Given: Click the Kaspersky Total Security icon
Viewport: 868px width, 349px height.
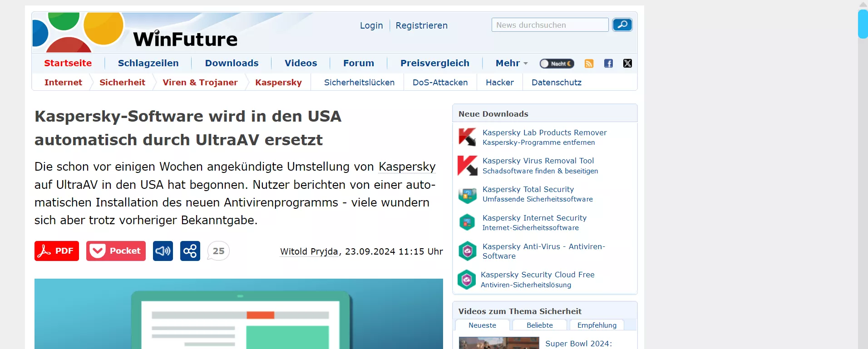Looking at the screenshot, I should 467,194.
